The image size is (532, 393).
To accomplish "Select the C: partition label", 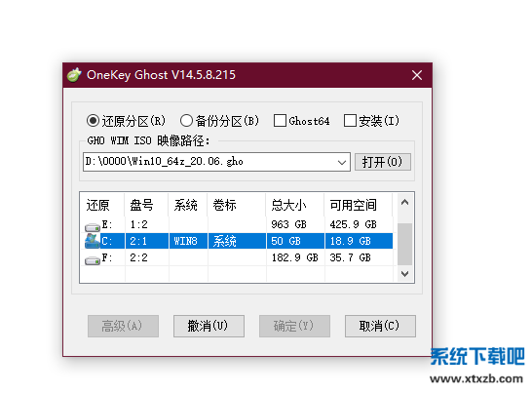I will point(107,241).
